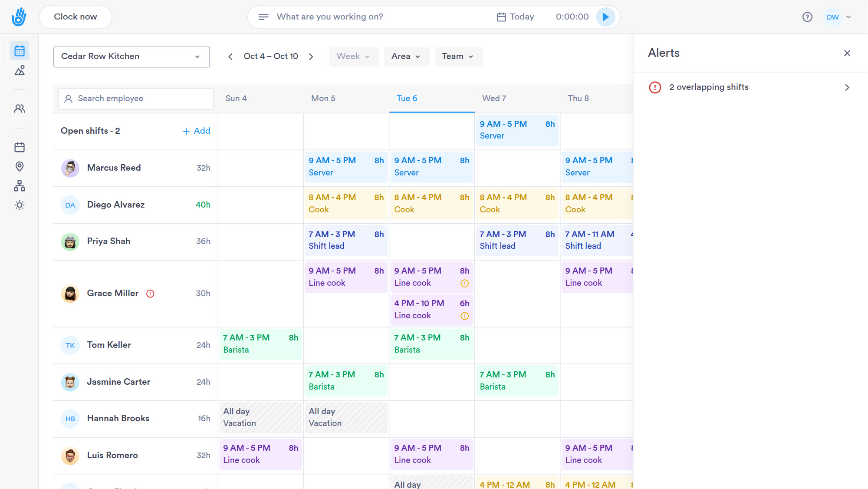Open the sun-shaped settings sidebar icon

pos(20,205)
